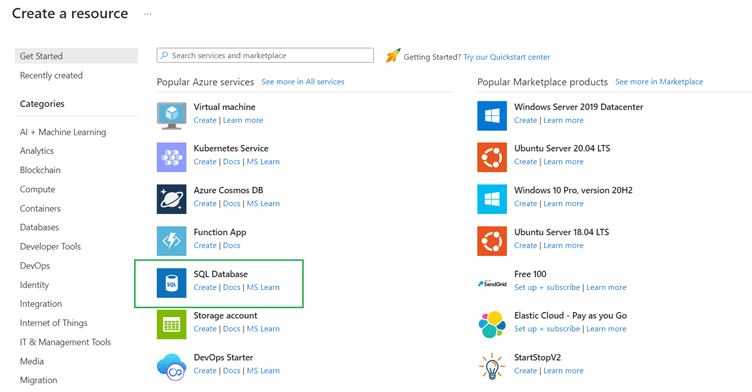Screen dimensions: 752x392
Task: Click the search magnifier icon
Action: pos(164,55)
